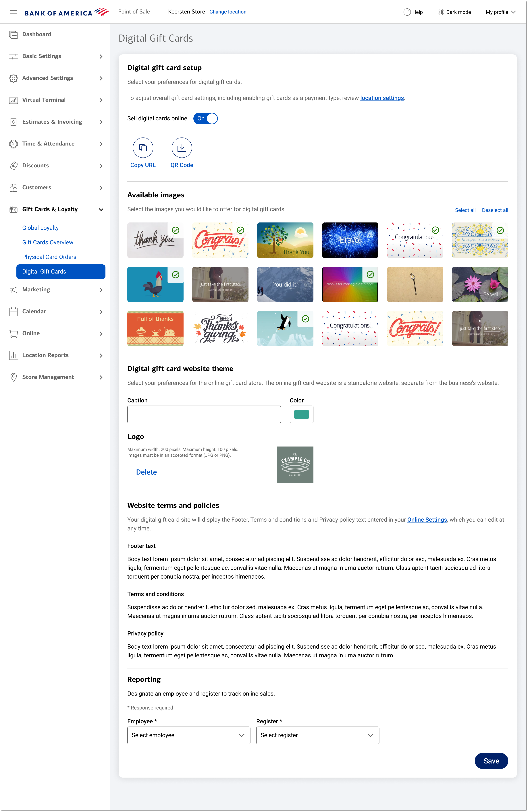Viewport: 528px width, 812px height.
Task: Click the Advanced Settings gear icon
Action: [13, 78]
